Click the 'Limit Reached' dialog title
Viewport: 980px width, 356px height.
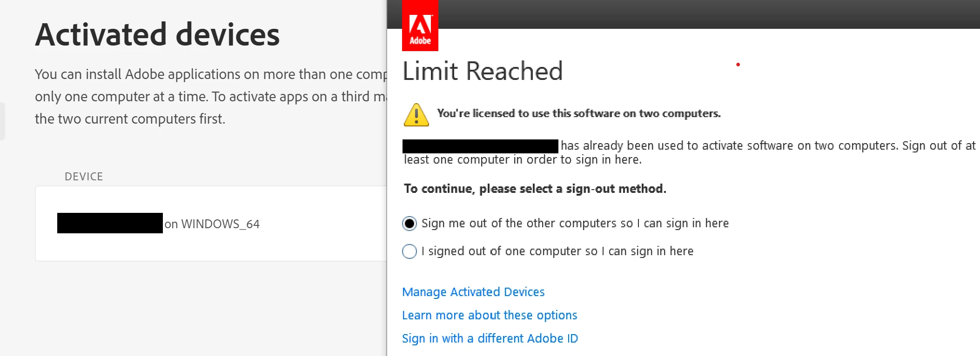coord(483,71)
